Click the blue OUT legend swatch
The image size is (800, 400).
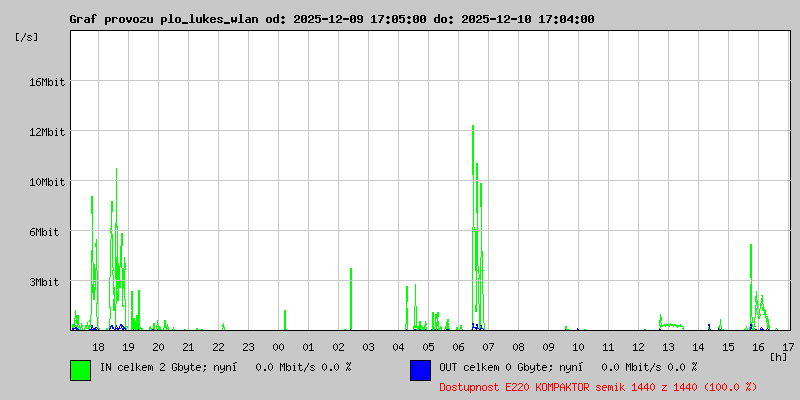click(420, 370)
